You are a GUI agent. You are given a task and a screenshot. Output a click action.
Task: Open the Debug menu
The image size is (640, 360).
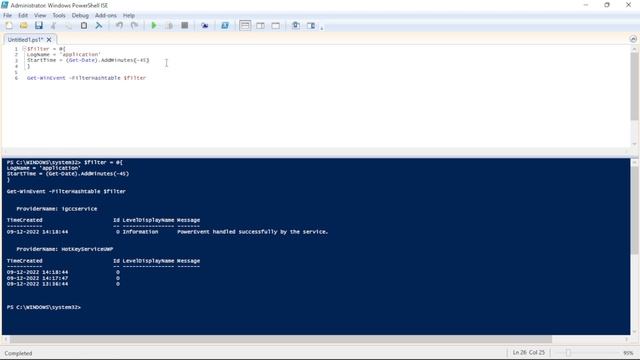(80, 16)
